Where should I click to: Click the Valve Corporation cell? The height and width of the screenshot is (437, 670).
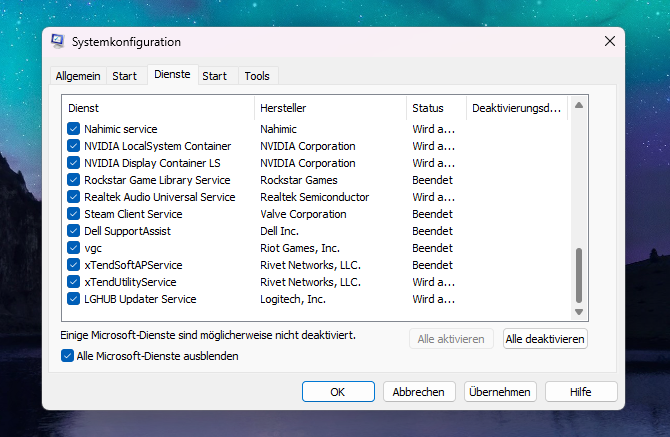303,214
